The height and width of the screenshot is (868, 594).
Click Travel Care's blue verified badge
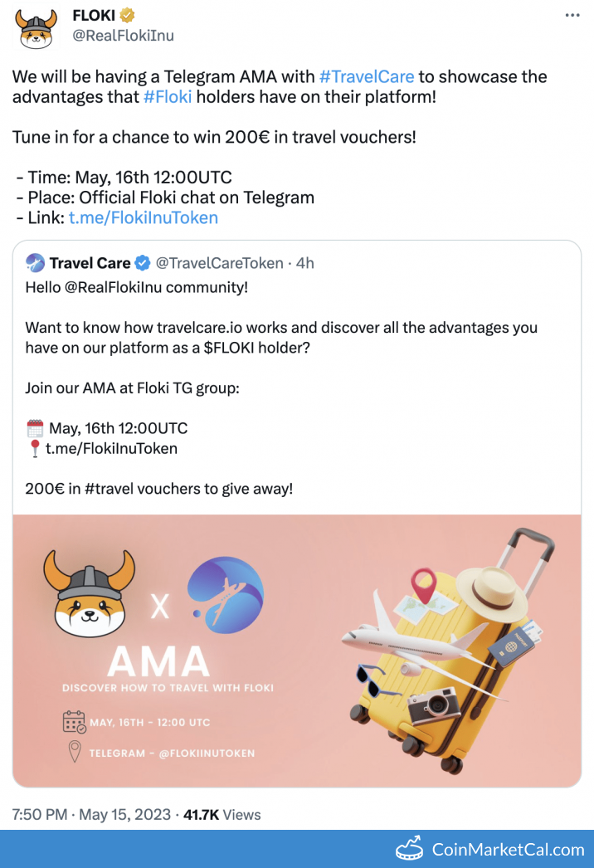coord(143,263)
